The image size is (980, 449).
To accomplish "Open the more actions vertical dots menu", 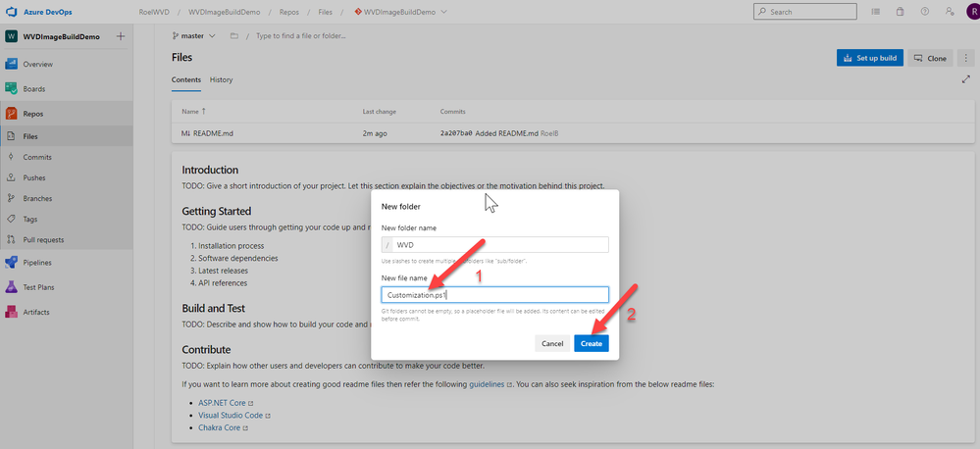I will [x=965, y=58].
